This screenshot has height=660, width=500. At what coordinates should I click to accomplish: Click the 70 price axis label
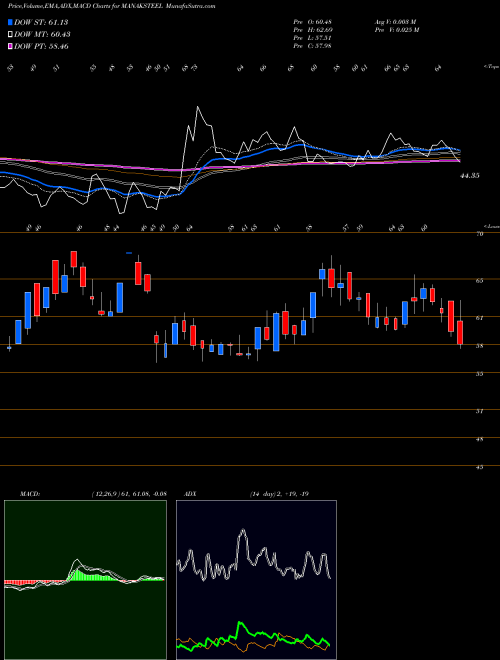point(479,234)
